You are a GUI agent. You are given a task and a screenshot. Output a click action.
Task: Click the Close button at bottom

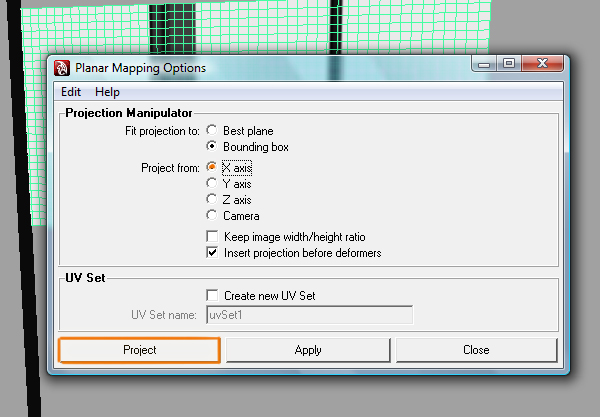pos(476,350)
